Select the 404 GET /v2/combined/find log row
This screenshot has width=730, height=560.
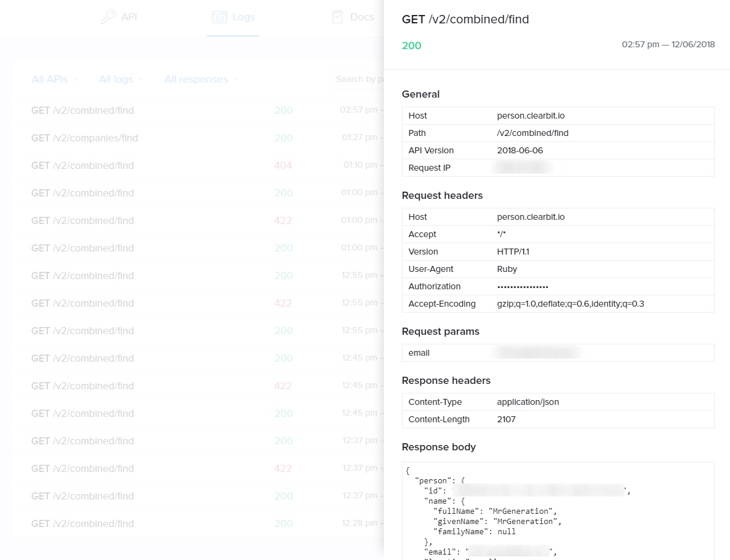198,165
